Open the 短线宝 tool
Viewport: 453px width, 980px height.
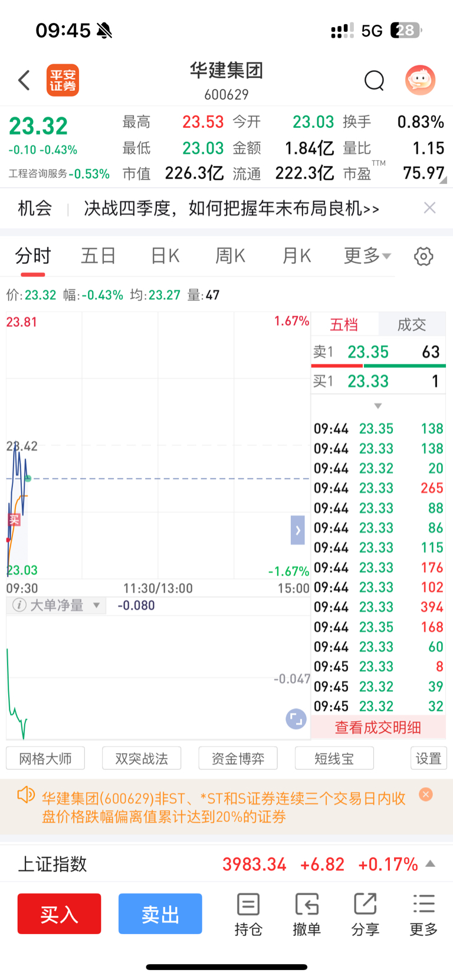point(334,758)
